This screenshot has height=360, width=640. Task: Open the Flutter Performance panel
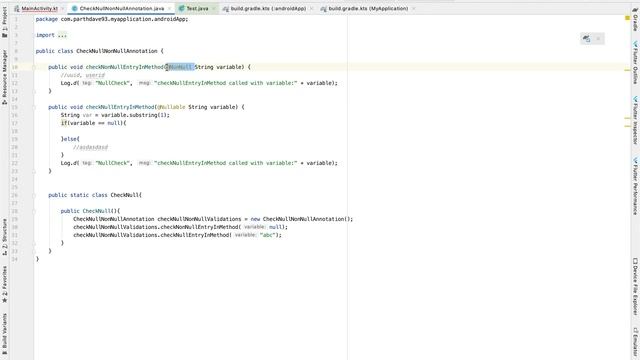click(635, 186)
